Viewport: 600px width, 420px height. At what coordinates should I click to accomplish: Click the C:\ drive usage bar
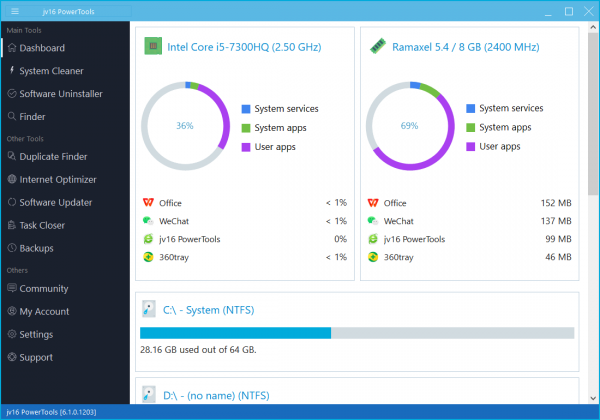coord(357,333)
